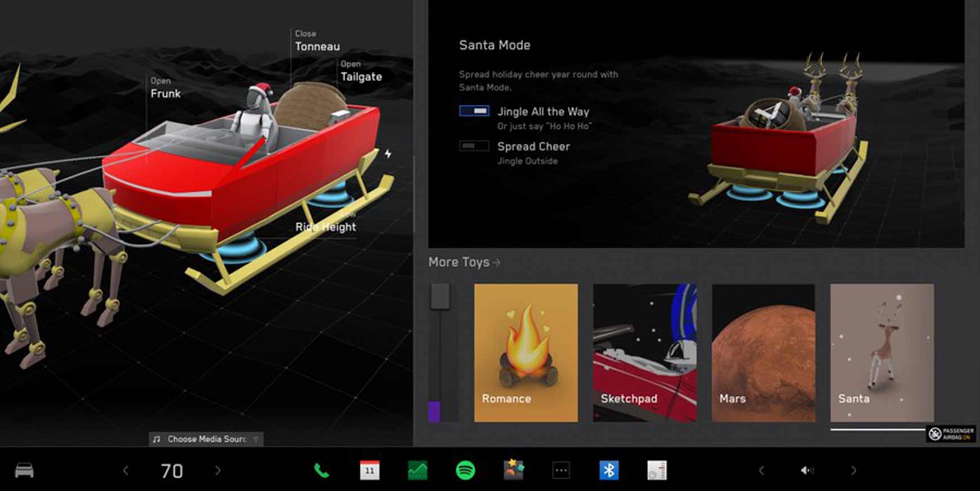Image resolution: width=980 pixels, height=491 pixels.
Task: Open the car controls icon
Action: (x=24, y=470)
